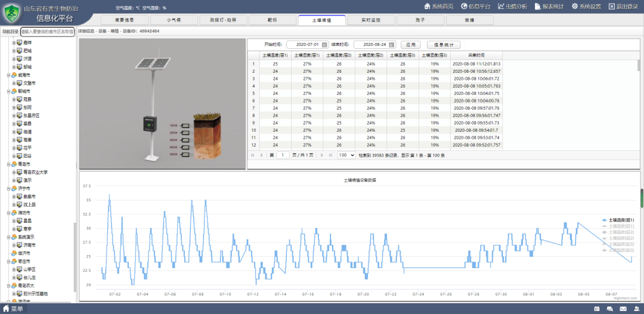Switch to the 实时监控 tab
Image resolution: width=644 pixels, height=314 pixels.
point(371,20)
